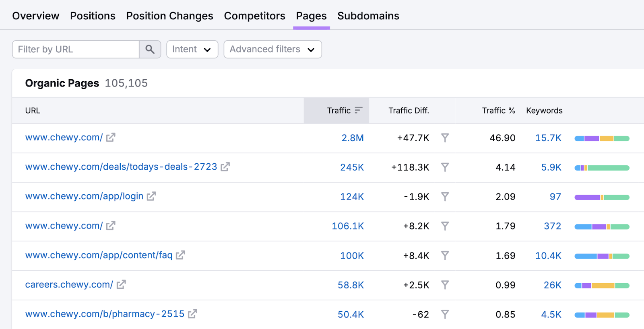This screenshot has width=644, height=329.
Task: Open the www.chewy.com/b/pharmacy-2515 link
Action: (x=105, y=314)
